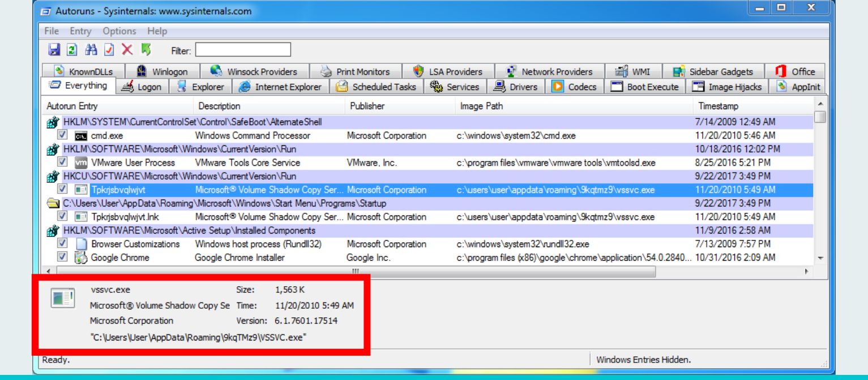
Task: Switch to the Services tab
Action: 455,87
